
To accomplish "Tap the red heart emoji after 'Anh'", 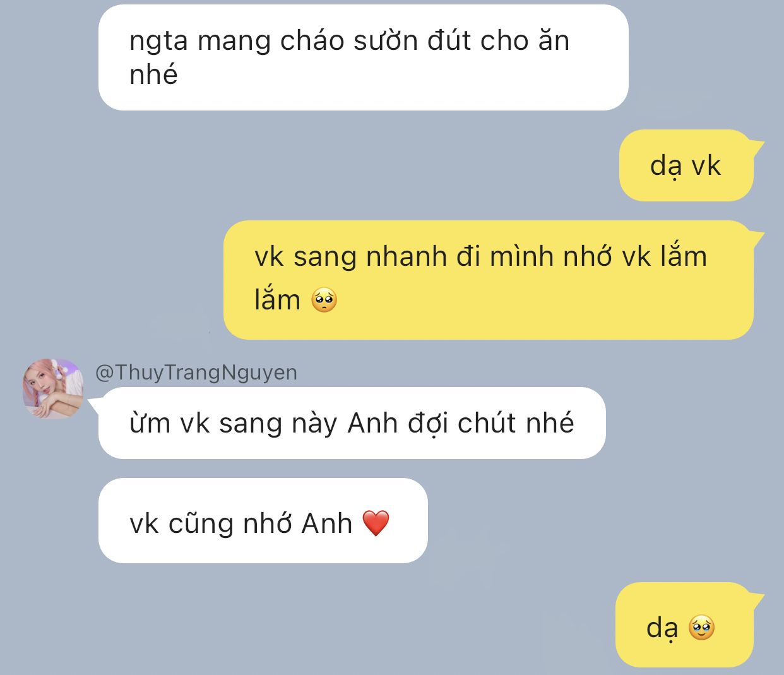I will coord(376,523).
